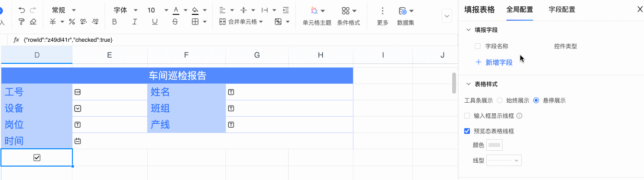
Task: Select the 岗位 label cell
Action: pos(37,125)
